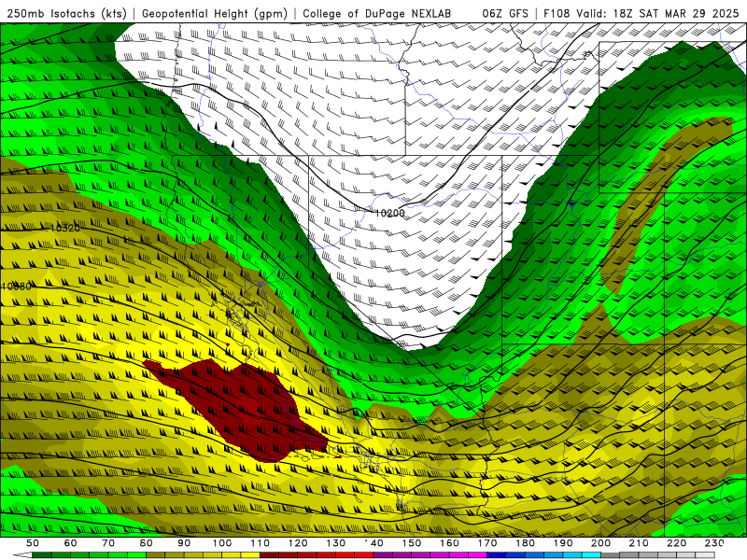This screenshot has height=560, width=747.
Task: Click the 190 value on the color scale
Action: click(x=564, y=543)
